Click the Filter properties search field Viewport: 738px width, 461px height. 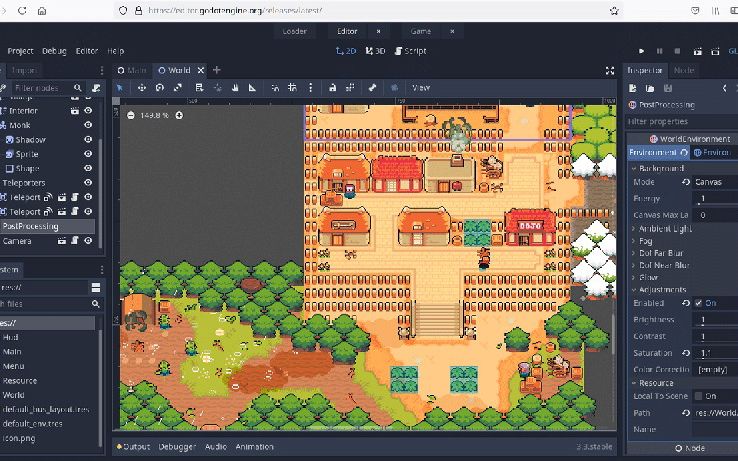click(x=680, y=121)
